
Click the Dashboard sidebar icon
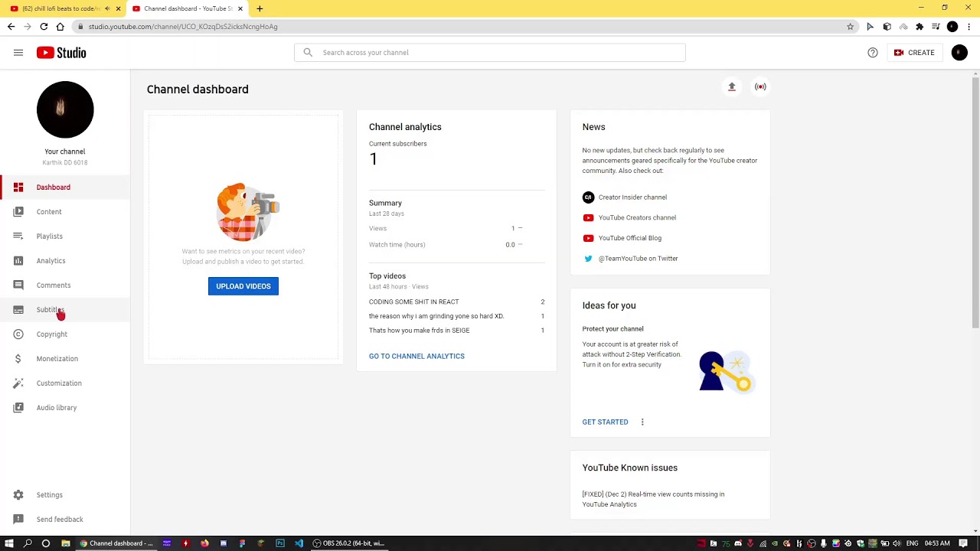[18, 187]
